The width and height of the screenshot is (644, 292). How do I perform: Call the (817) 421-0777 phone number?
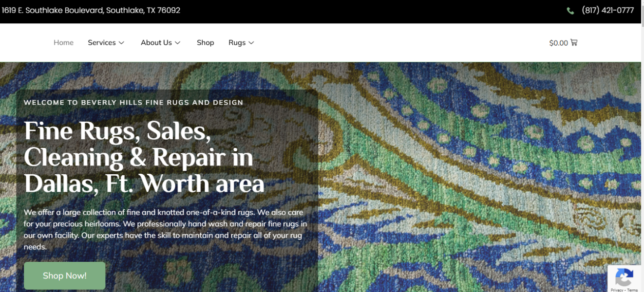point(607,10)
